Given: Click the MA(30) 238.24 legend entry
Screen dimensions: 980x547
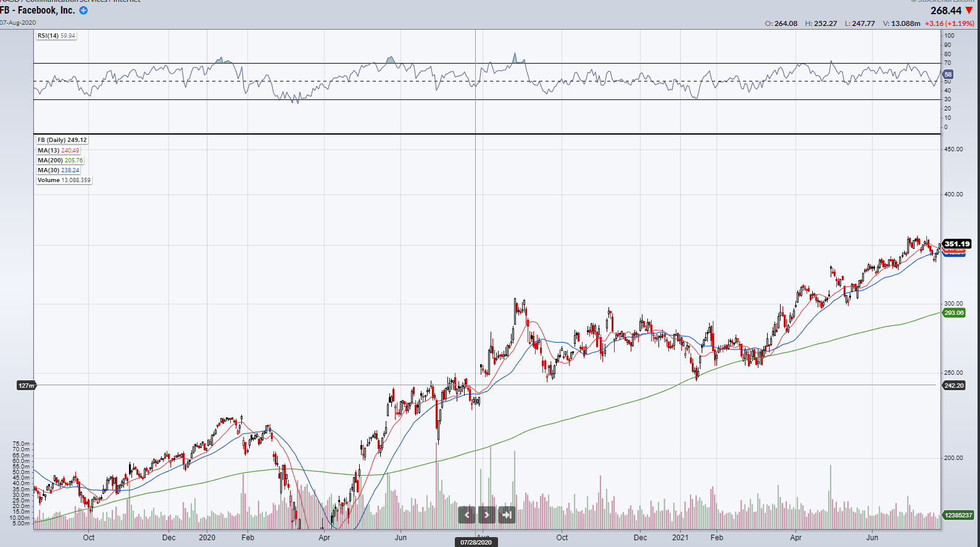Looking at the screenshot, I should (x=58, y=170).
